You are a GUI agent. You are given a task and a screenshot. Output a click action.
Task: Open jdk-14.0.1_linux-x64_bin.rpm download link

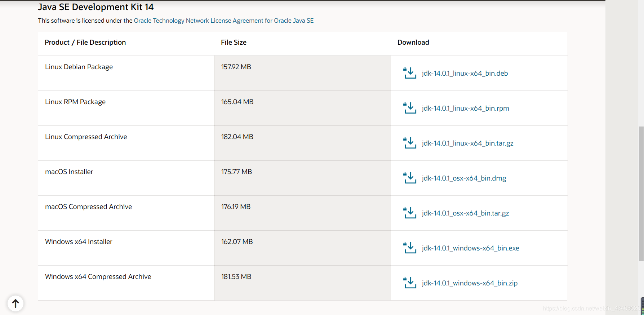pyautogui.click(x=466, y=108)
